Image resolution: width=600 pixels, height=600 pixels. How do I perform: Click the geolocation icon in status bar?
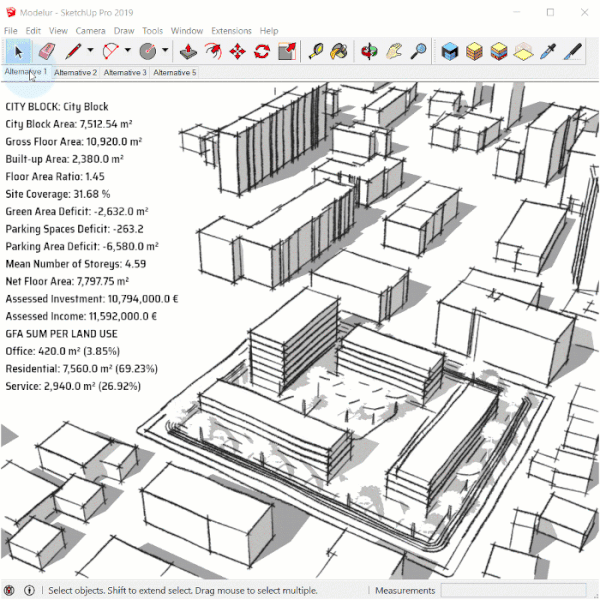click(x=9, y=590)
